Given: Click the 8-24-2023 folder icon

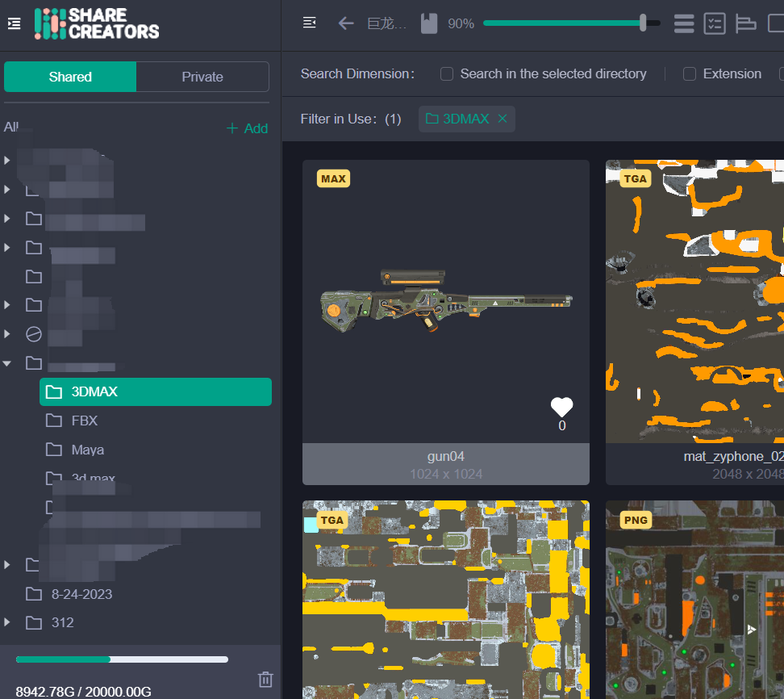Looking at the screenshot, I should point(34,594).
